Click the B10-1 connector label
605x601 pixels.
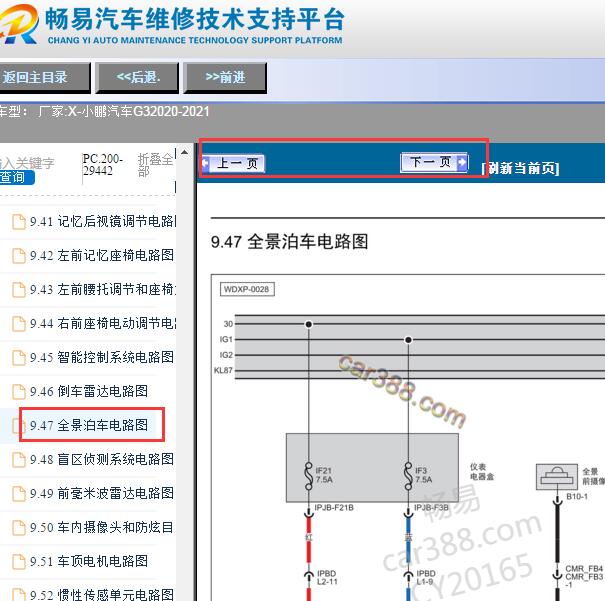click(577, 496)
